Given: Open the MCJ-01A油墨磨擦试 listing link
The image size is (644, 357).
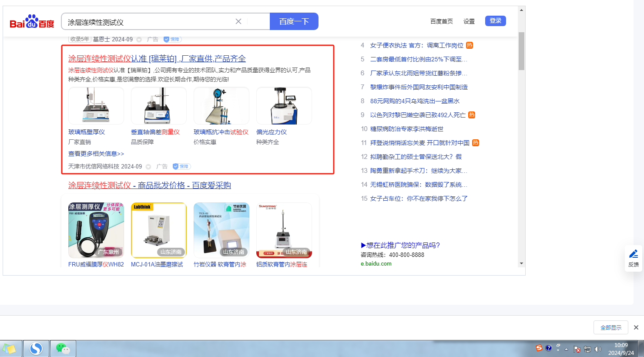Looking at the screenshot, I should (157, 264).
